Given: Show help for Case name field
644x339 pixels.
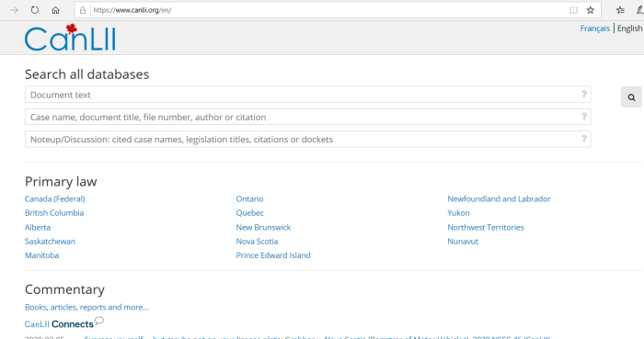Looking at the screenshot, I should [x=583, y=117].
